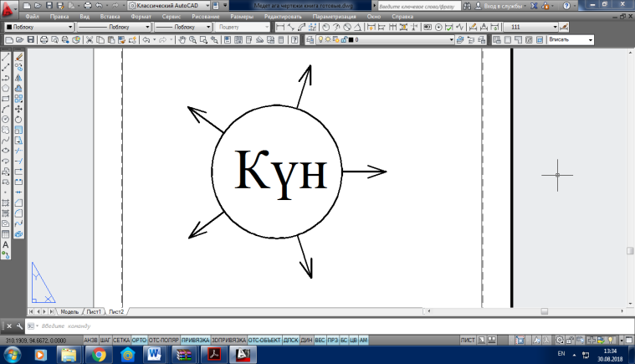Image resolution: width=635 pixels, height=364 pixels.
Task: Select the Fillet tool
Action: [x=18, y=213]
